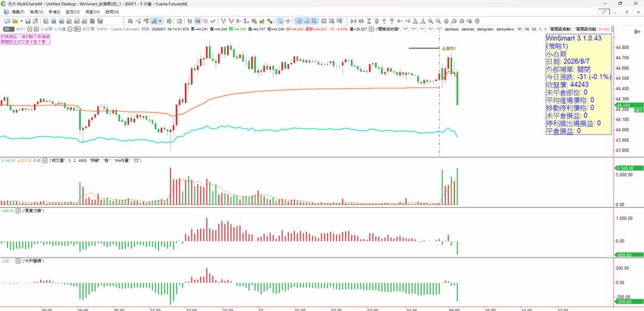Click the zoom in magnifier icon
The height and width of the screenshot is (311, 644).
click(430, 21)
